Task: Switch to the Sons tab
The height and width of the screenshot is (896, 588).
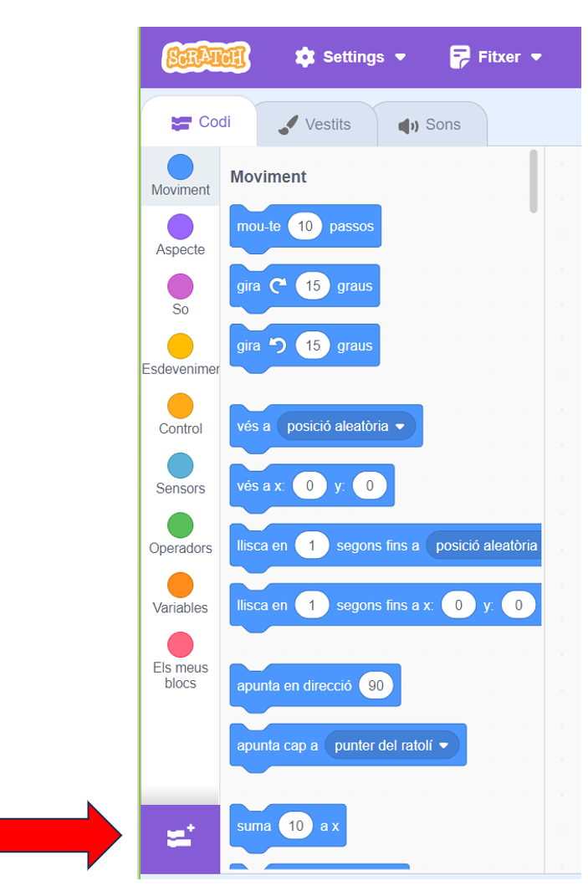Action: point(430,125)
